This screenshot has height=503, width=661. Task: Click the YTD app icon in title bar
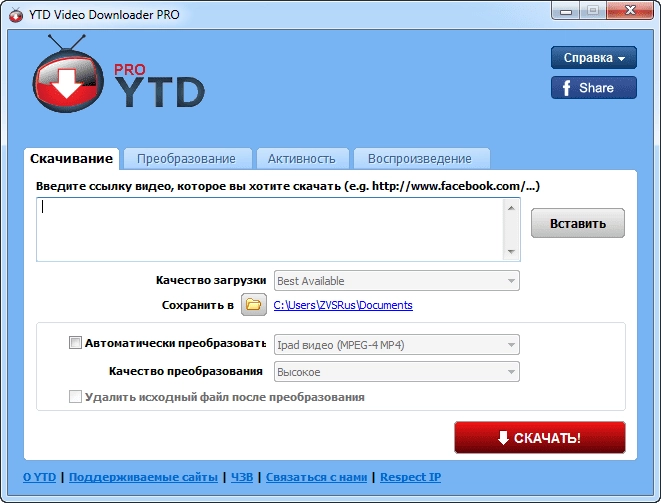coord(16,15)
